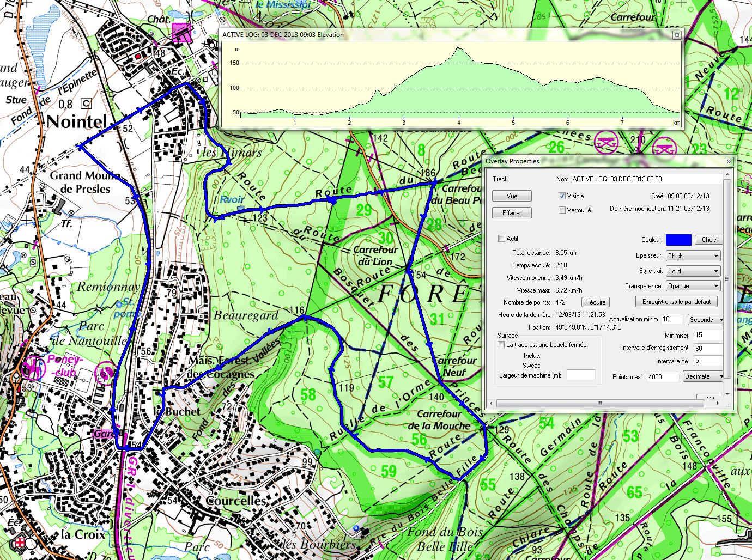
Task: Open the Transparence dropdown set to Opaque
Action: coord(693,286)
